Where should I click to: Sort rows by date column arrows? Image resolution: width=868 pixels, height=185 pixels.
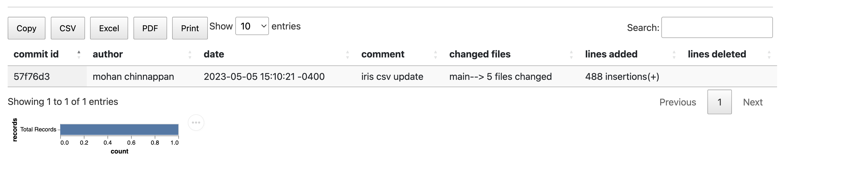(347, 54)
